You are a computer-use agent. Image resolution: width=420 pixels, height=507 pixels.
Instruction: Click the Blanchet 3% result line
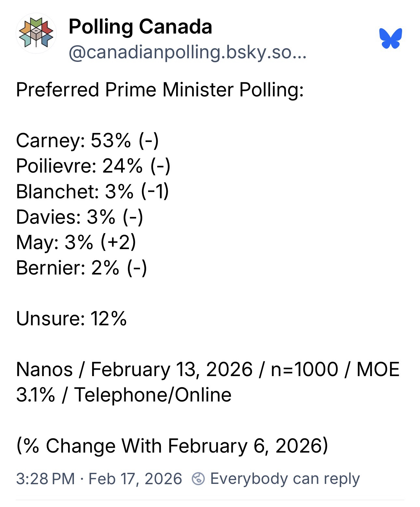92,191
